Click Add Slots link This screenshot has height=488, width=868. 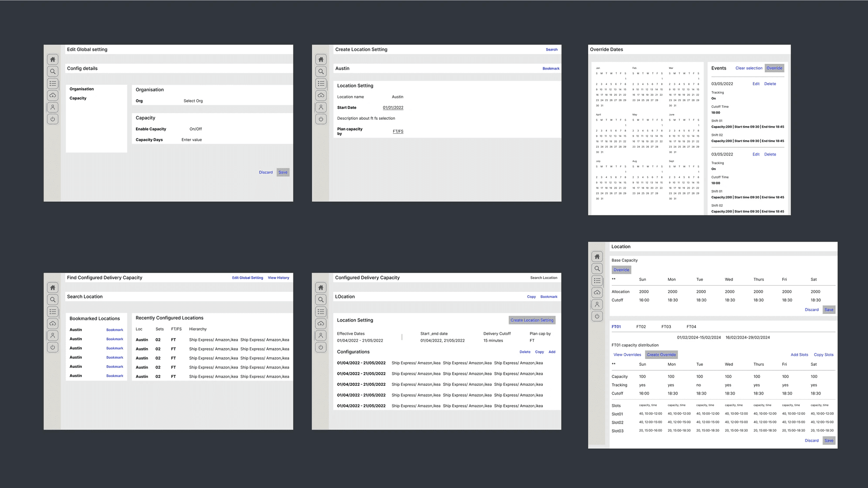pos(799,355)
